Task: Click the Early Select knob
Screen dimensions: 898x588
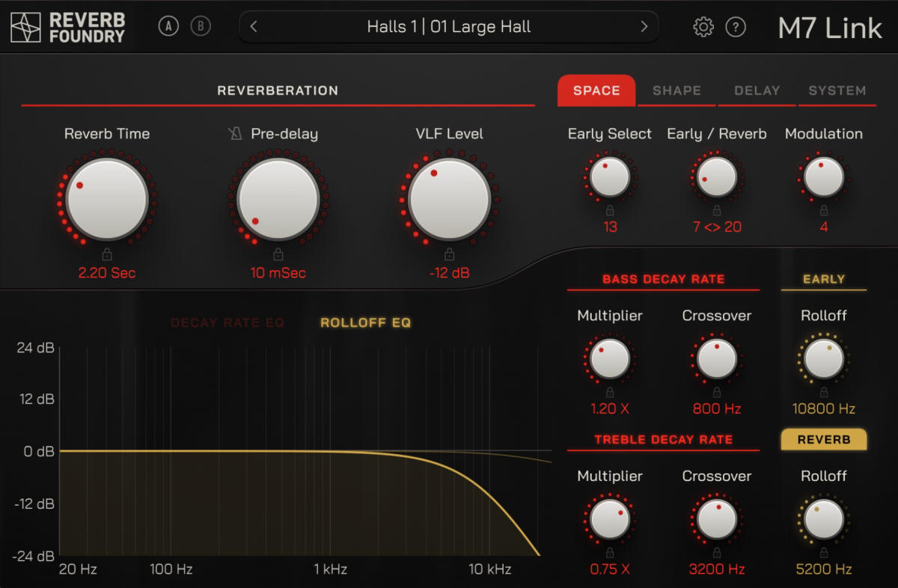Action: point(610,177)
